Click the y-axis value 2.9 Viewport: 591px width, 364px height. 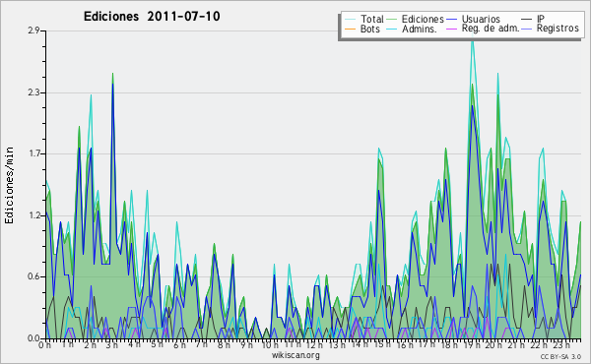click(x=33, y=30)
